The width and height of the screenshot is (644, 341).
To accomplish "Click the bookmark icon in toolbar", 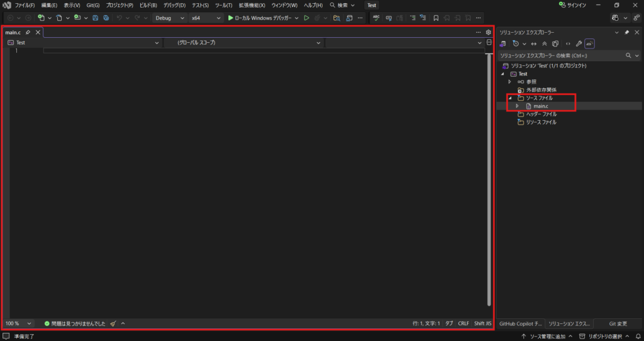I will (x=435, y=18).
